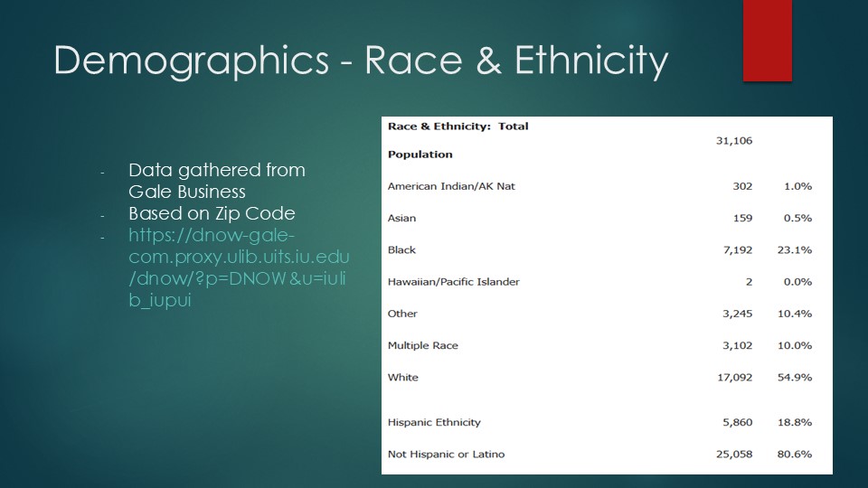Select the red rectangle accent shape
The width and height of the screenshot is (868, 488).
(x=767, y=41)
